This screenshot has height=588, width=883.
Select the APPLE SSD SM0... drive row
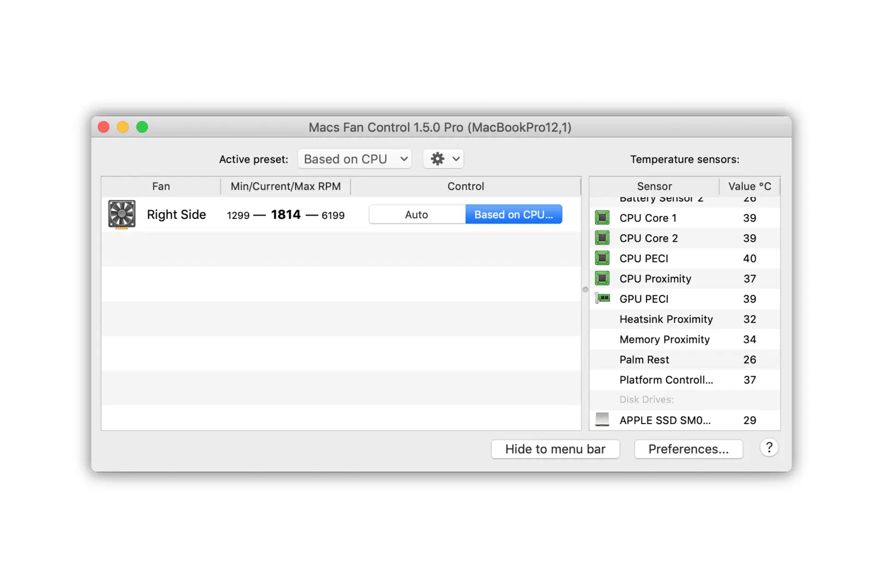pyautogui.click(x=685, y=420)
